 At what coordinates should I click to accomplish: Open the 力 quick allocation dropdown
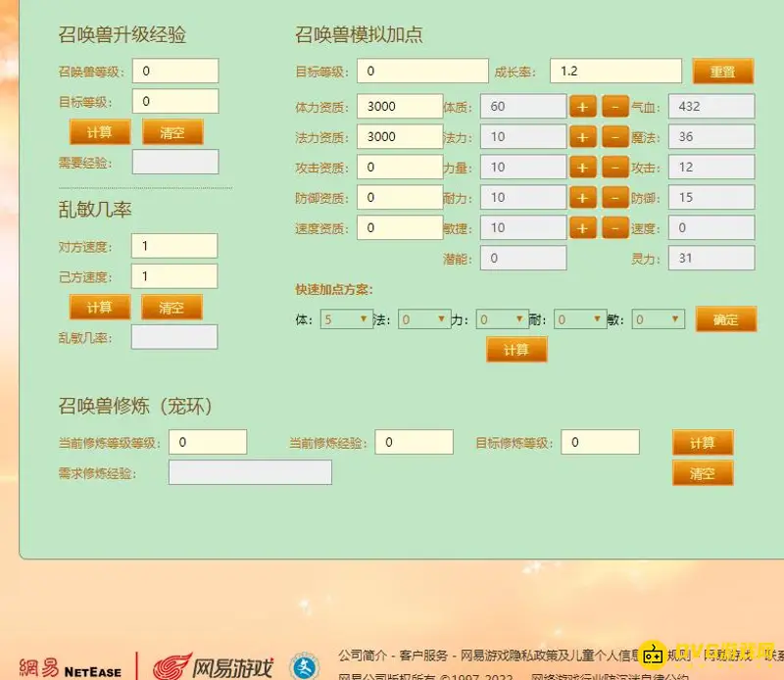(x=502, y=319)
